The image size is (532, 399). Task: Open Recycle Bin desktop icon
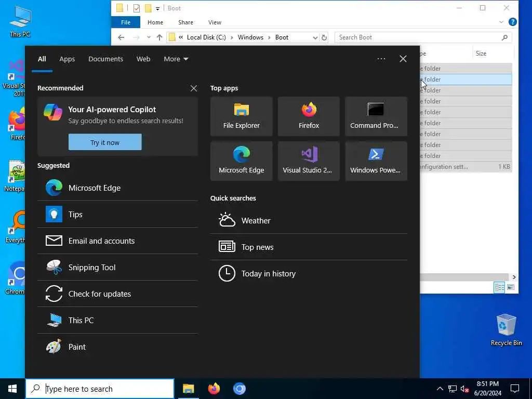(506, 329)
